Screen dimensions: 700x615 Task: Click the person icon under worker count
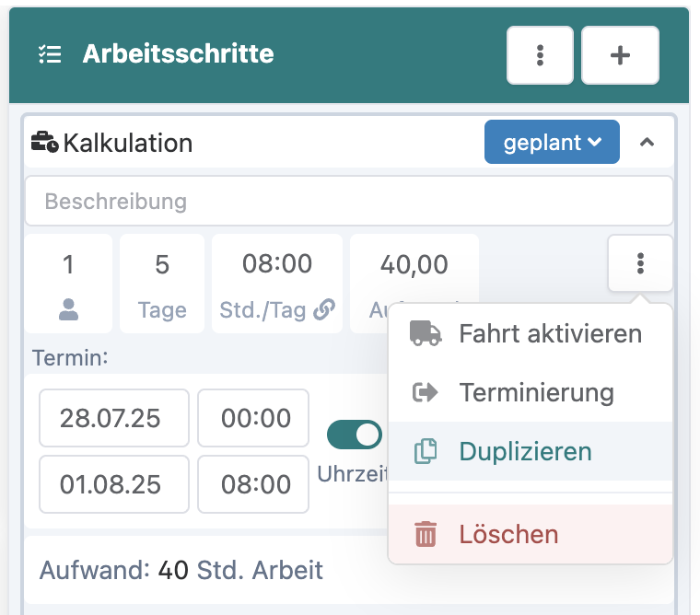pyautogui.click(x=68, y=310)
